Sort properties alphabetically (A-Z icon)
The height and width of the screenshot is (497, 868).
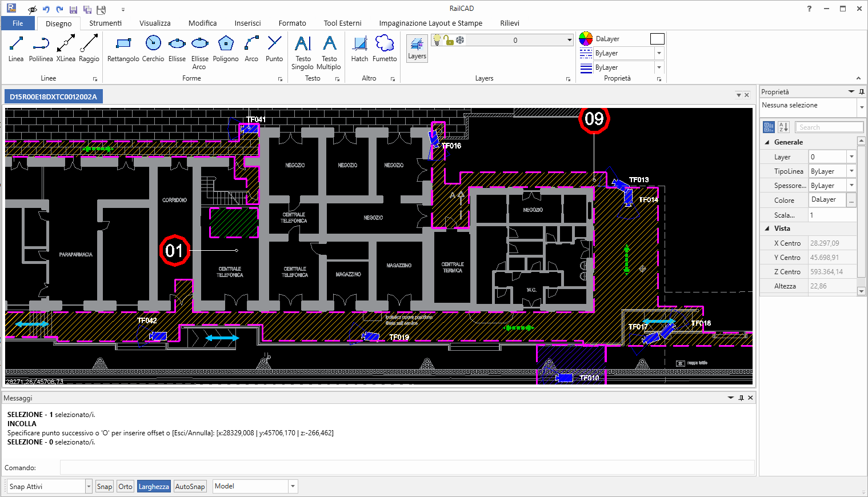click(x=783, y=127)
